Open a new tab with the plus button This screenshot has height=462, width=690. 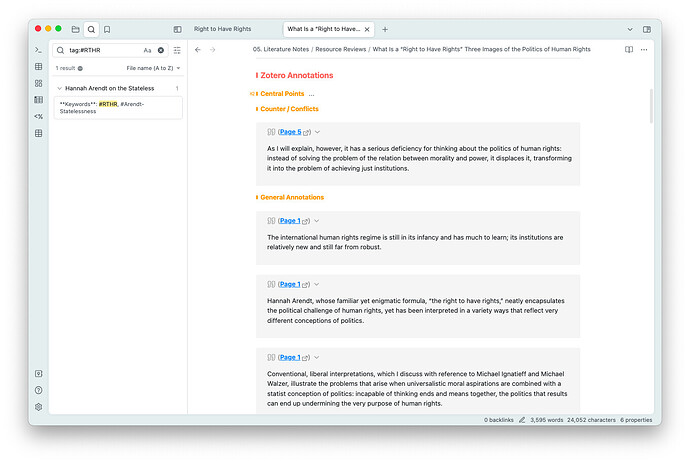[385, 29]
